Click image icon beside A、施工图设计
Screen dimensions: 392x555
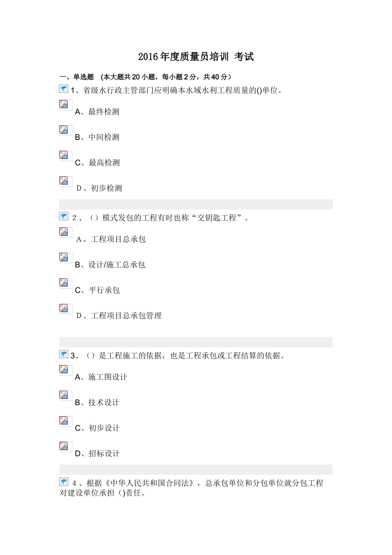pos(64,370)
